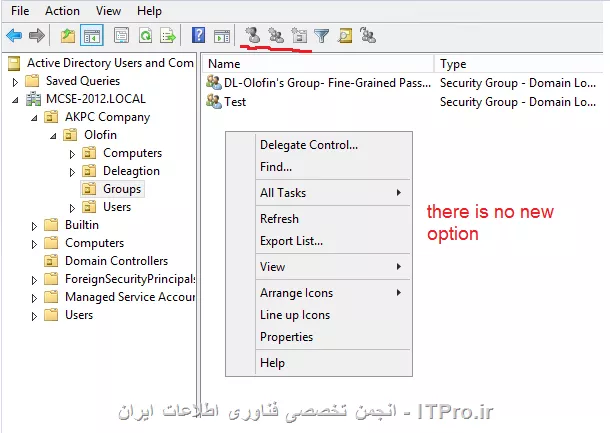Expand Computers under Olofin
The width and height of the screenshot is (610, 433).
(x=72, y=154)
